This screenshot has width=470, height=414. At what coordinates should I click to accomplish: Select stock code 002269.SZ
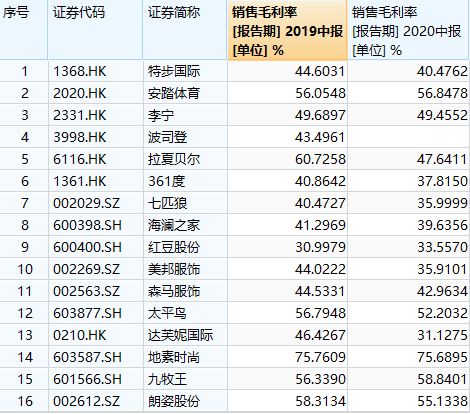point(86,269)
